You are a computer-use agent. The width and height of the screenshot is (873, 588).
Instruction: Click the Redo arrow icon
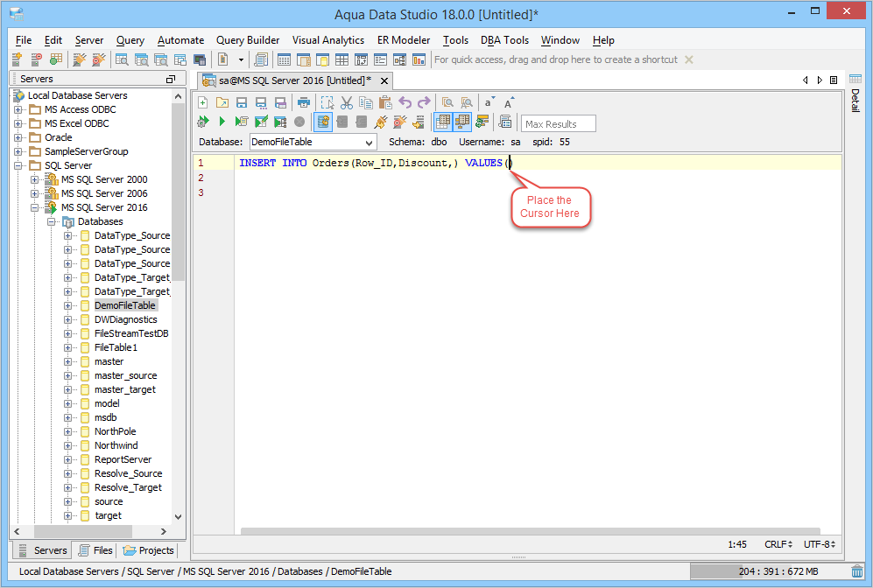click(x=425, y=102)
